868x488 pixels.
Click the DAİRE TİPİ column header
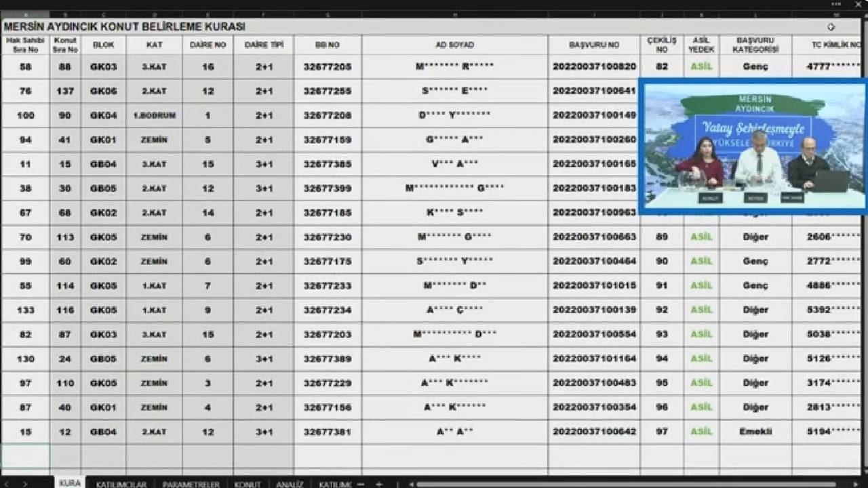(264, 45)
